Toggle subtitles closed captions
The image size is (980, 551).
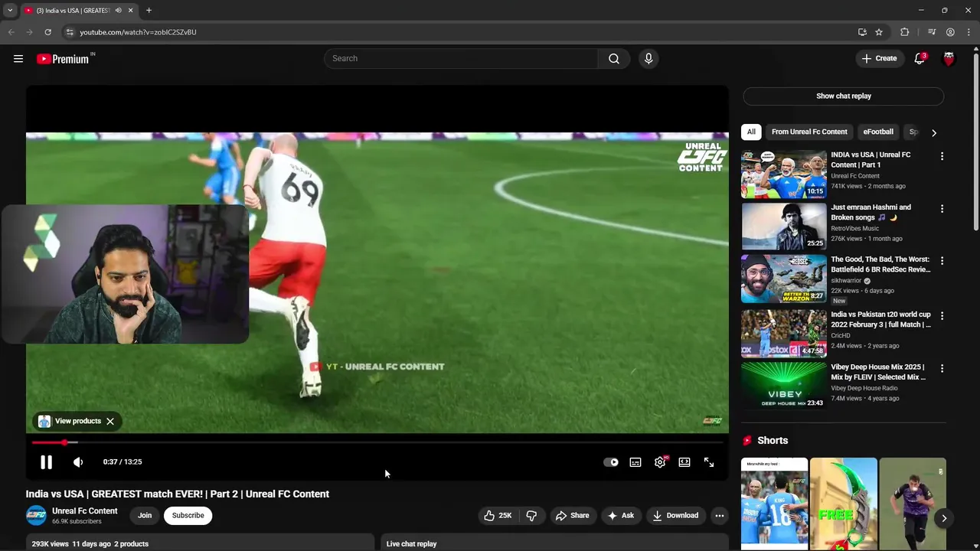pyautogui.click(x=635, y=462)
